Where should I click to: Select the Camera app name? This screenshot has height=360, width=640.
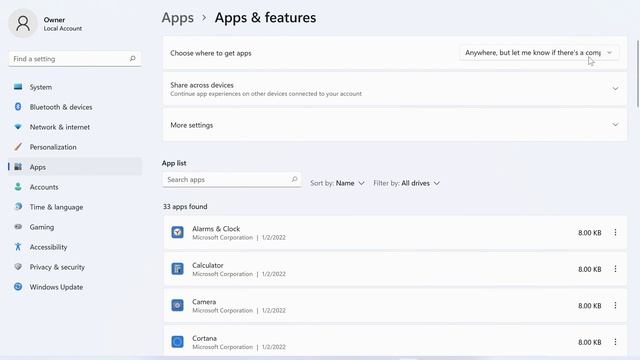pos(204,302)
